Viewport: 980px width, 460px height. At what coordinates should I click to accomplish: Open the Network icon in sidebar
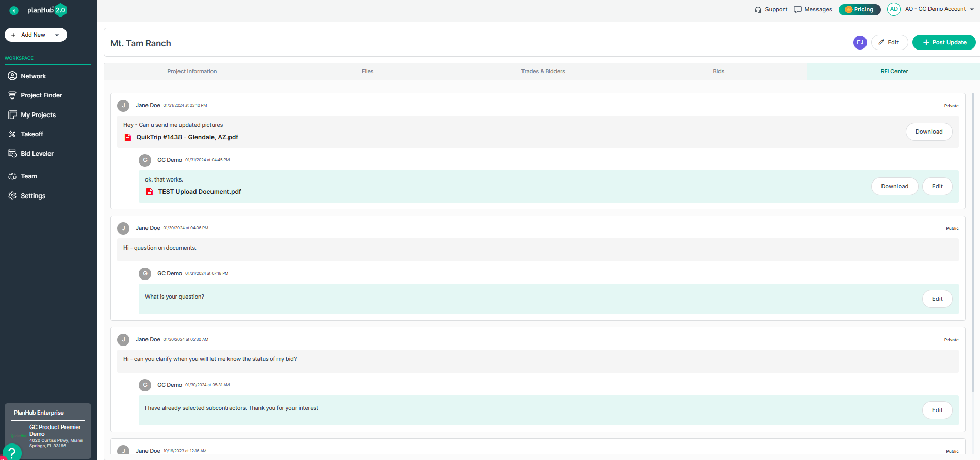pyautogui.click(x=12, y=76)
